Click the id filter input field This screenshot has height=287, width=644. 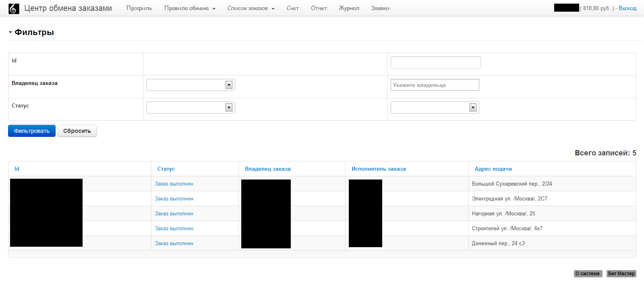(435, 62)
